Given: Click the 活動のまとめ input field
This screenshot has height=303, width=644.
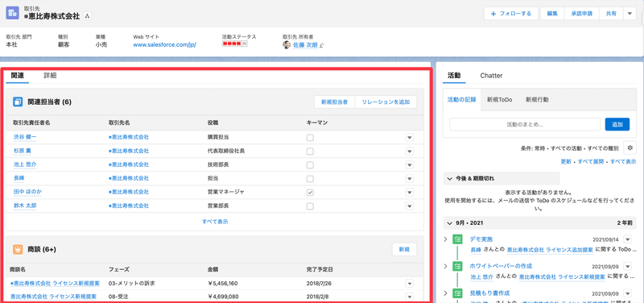Looking at the screenshot, I should pyautogui.click(x=525, y=124).
